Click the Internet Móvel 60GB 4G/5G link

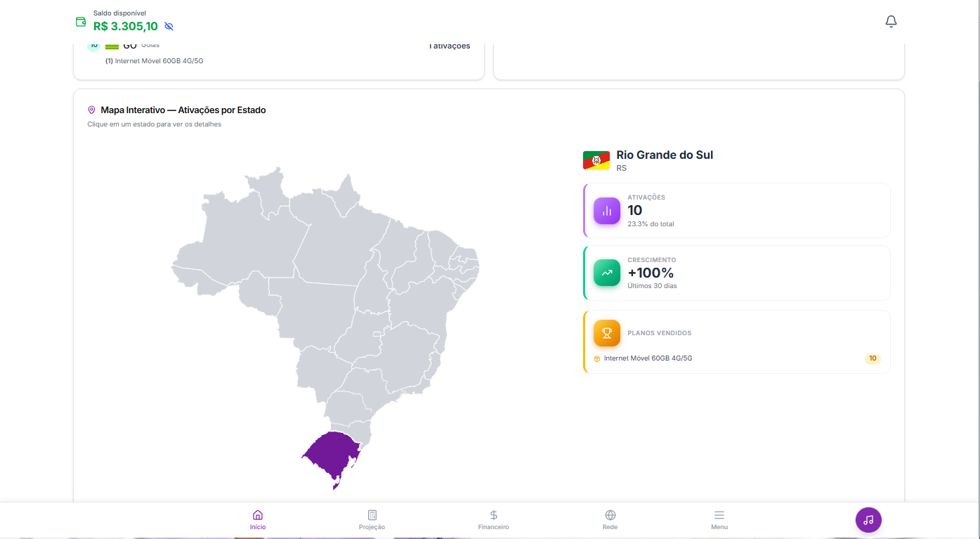pyautogui.click(x=647, y=358)
